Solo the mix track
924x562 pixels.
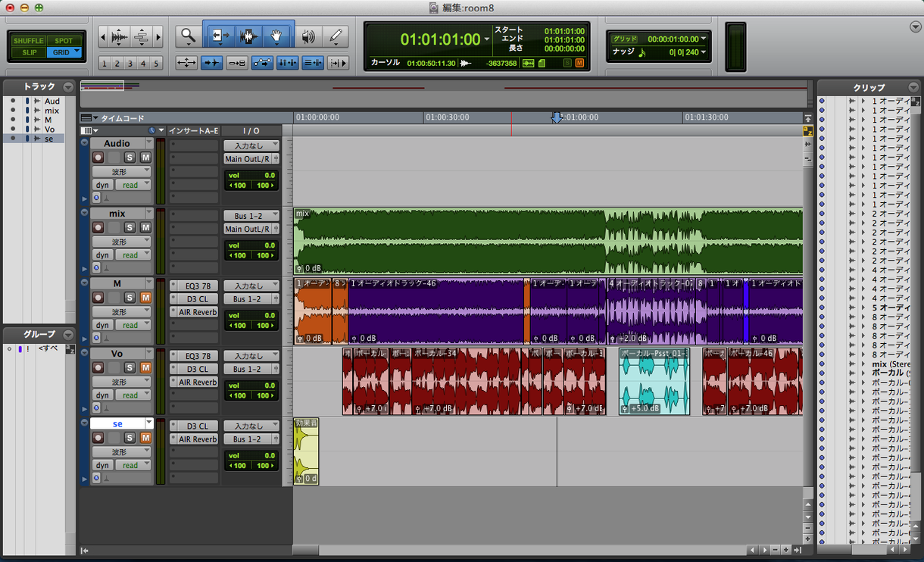point(130,227)
